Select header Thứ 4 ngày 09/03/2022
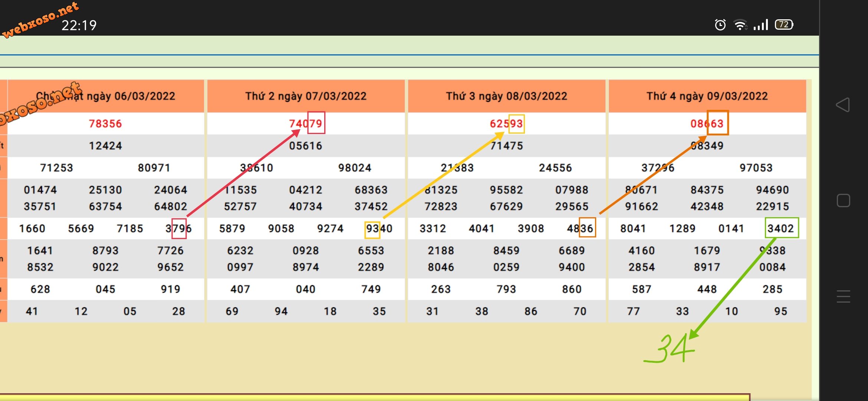Viewport: 868px width, 401px height. 707,96
